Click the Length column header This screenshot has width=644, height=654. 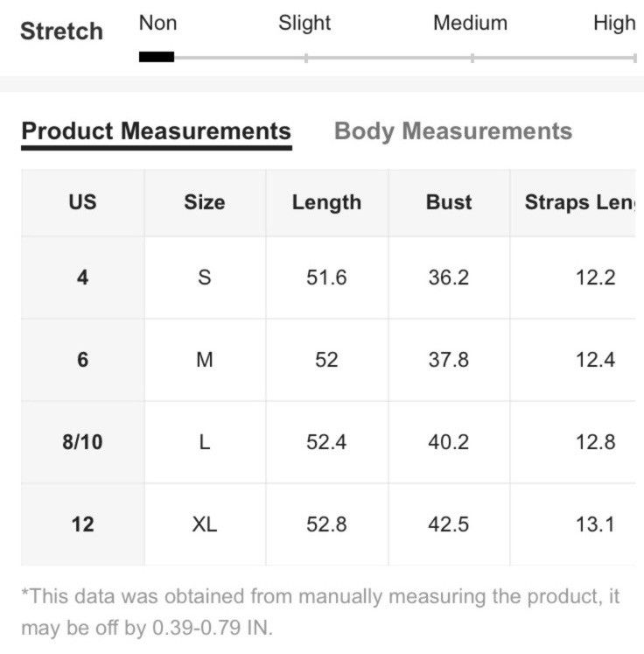[326, 202]
